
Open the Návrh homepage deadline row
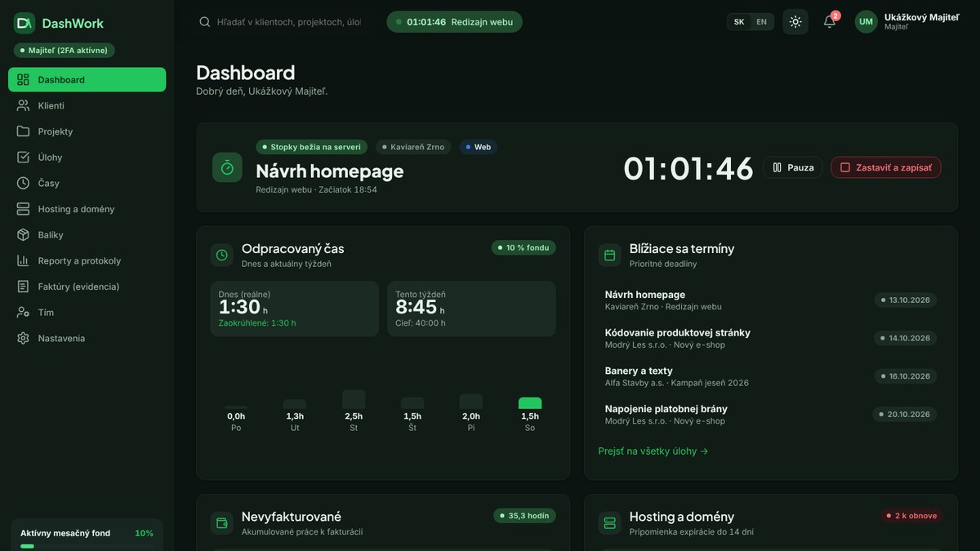tap(770, 300)
